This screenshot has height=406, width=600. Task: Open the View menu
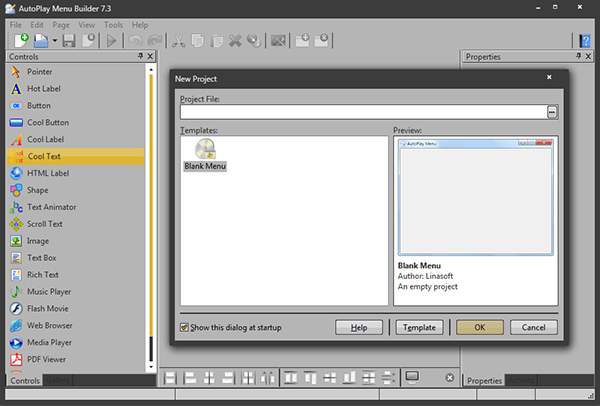pos(87,25)
